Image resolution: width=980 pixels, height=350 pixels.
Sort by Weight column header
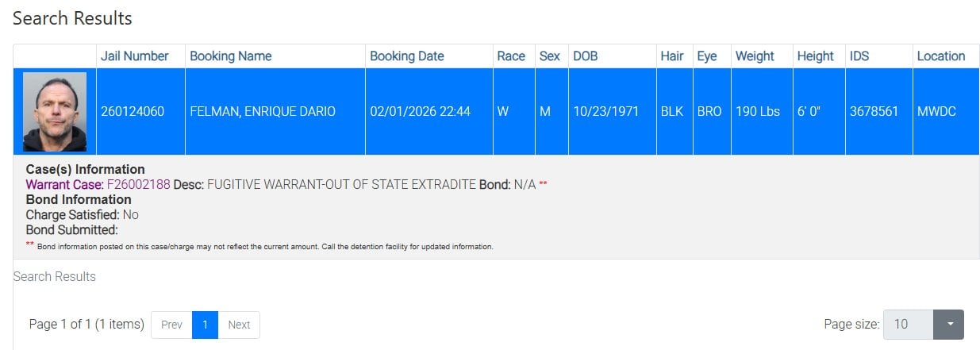point(755,56)
